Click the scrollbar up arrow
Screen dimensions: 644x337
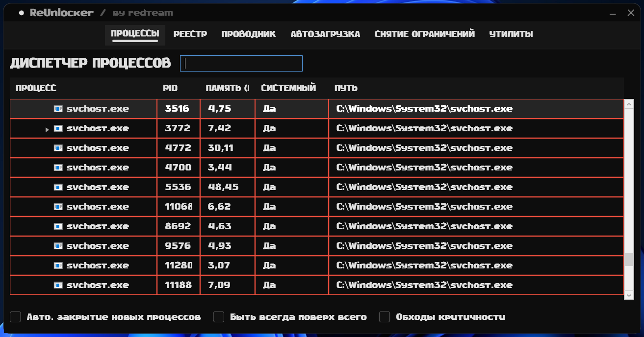(629, 104)
